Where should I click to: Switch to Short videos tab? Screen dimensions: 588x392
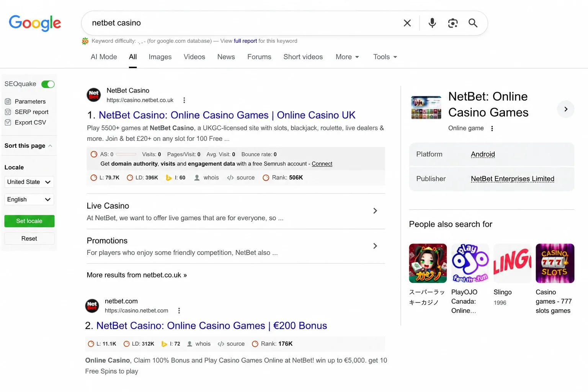tap(303, 57)
